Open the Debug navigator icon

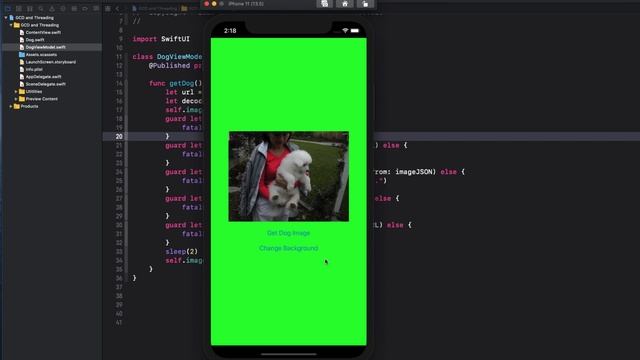(74, 8)
